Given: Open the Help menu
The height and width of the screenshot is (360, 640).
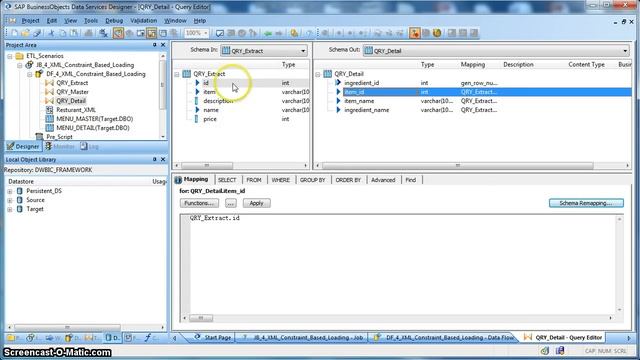Looking at the screenshot, I should (200, 20).
